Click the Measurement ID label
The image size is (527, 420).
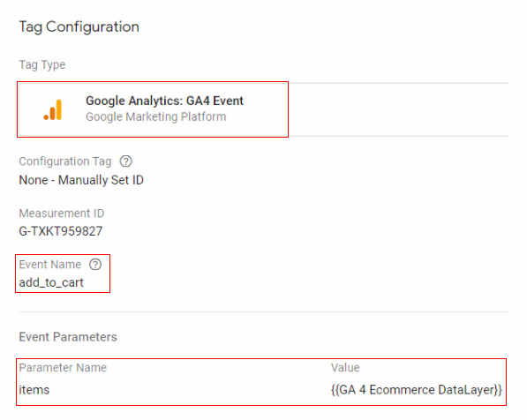coord(62,214)
